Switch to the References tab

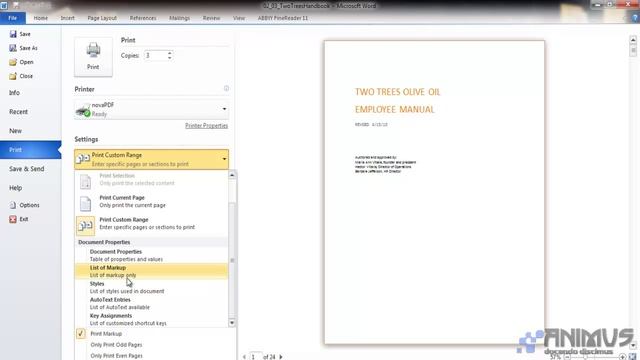[x=143, y=18]
